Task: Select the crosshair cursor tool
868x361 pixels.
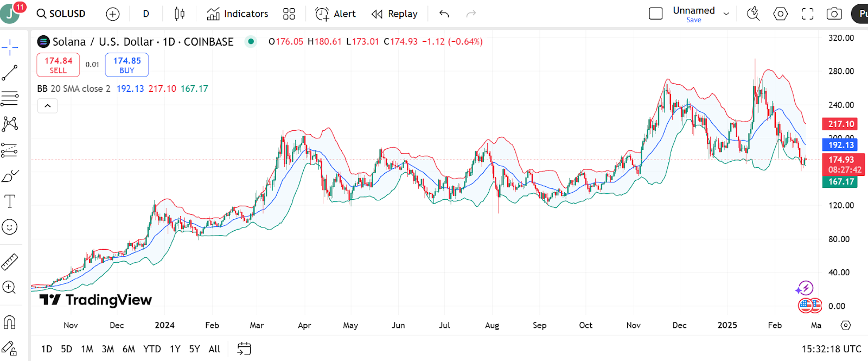Action: click(10, 48)
